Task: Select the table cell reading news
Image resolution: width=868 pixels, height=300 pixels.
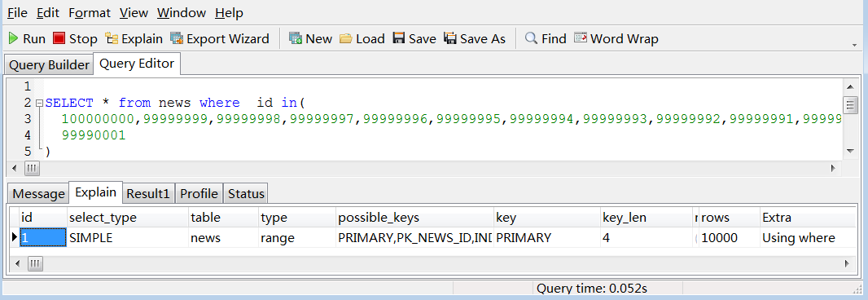Action: point(223,238)
